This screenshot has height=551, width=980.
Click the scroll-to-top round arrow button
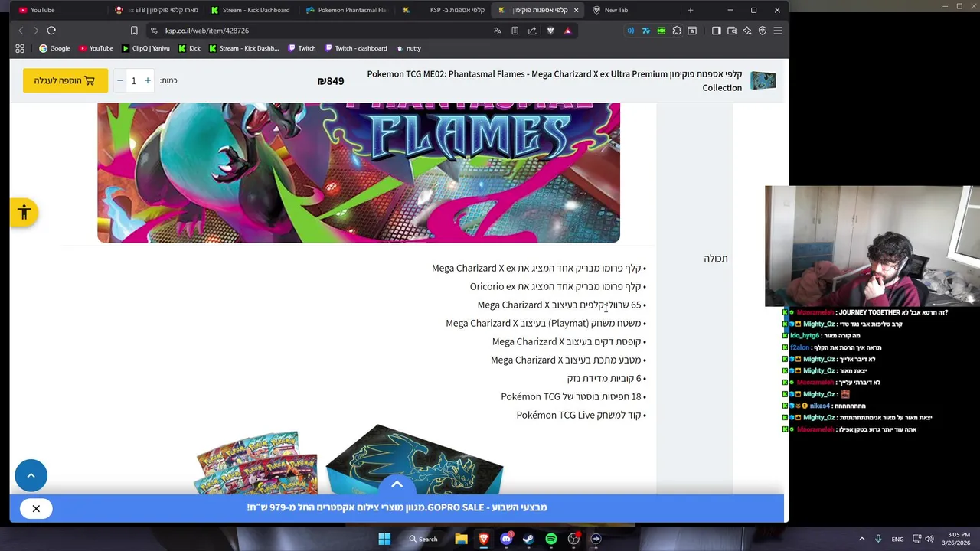(31, 475)
